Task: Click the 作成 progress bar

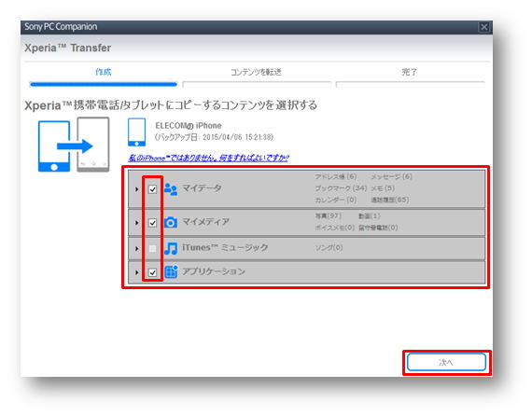Action: [x=104, y=84]
